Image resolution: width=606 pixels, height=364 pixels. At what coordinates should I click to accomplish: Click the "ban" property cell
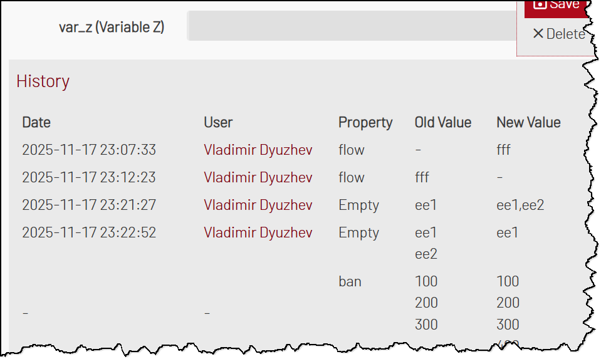[x=350, y=281]
